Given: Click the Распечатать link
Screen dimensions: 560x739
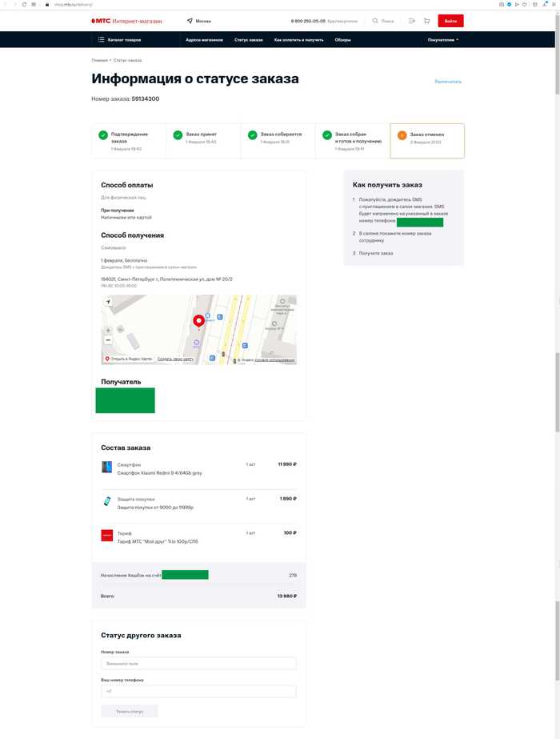Looking at the screenshot, I should click(450, 82).
